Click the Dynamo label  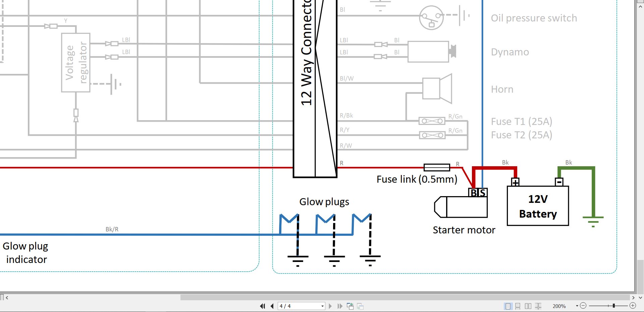[x=510, y=52]
